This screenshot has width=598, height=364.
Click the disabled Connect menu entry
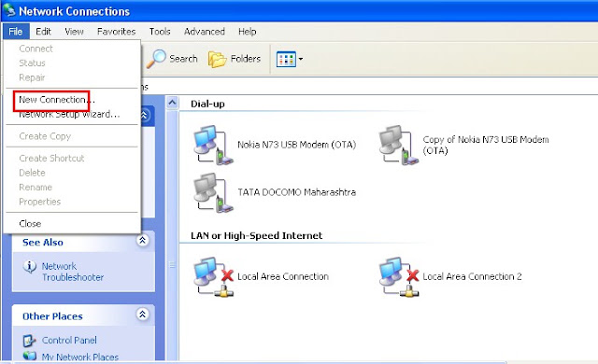(x=72, y=49)
